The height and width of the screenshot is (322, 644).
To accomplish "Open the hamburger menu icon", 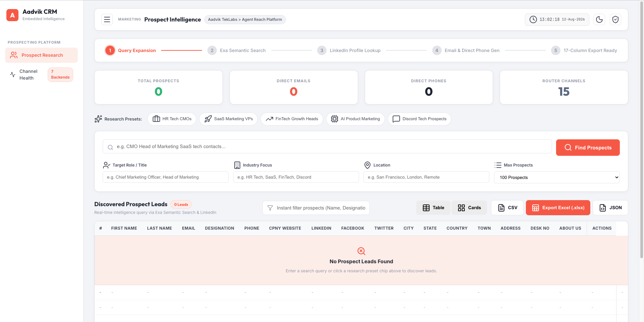I will coord(107,19).
